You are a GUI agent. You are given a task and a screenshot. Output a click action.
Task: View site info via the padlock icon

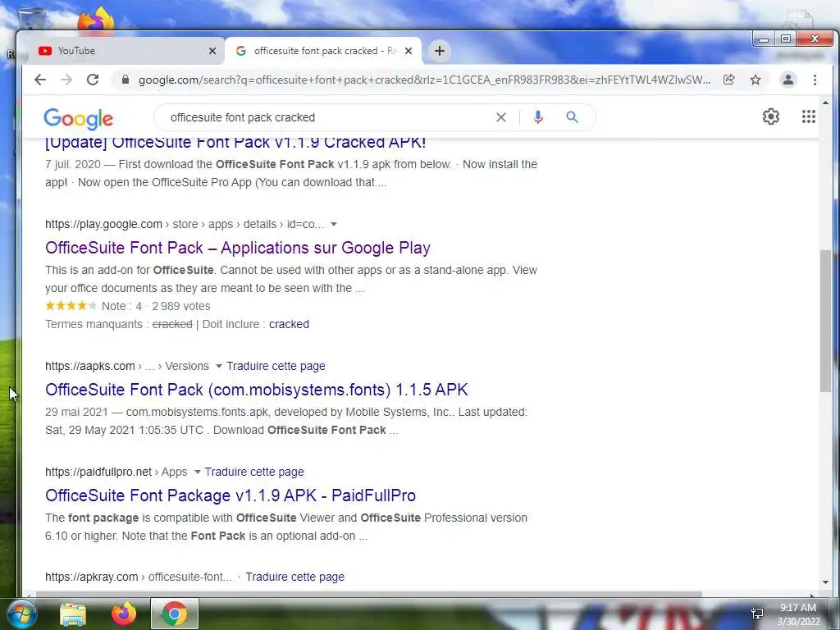pos(126,80)
